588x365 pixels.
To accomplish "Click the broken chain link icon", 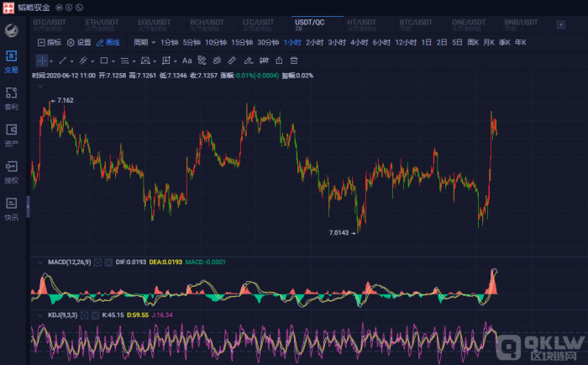I will [x=202, y=61].
